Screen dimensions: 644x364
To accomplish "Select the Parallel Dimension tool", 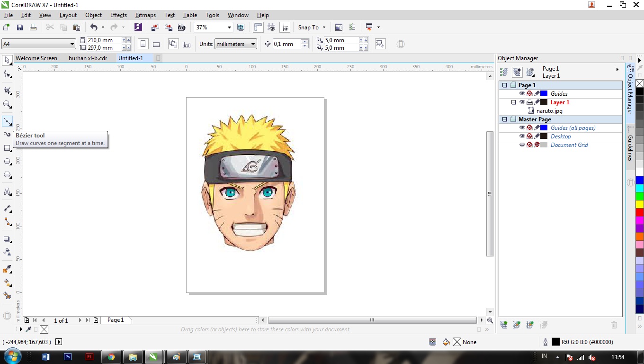I will click(7, 208).
